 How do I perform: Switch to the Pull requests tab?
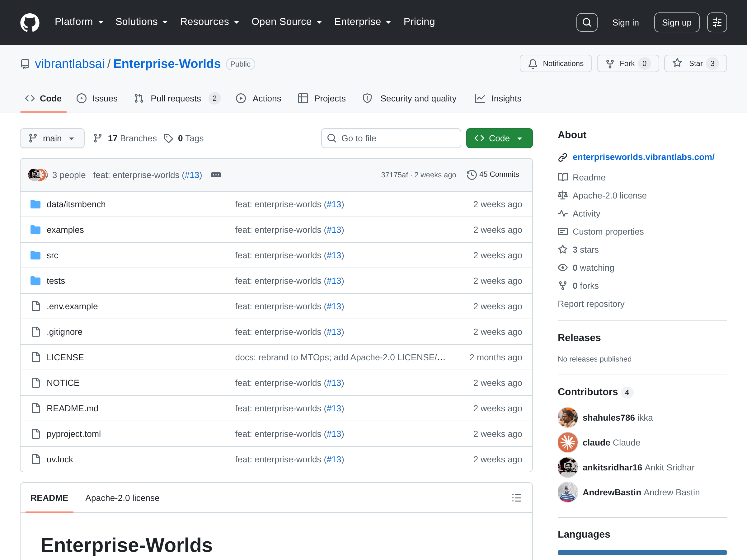pos(177,99)
